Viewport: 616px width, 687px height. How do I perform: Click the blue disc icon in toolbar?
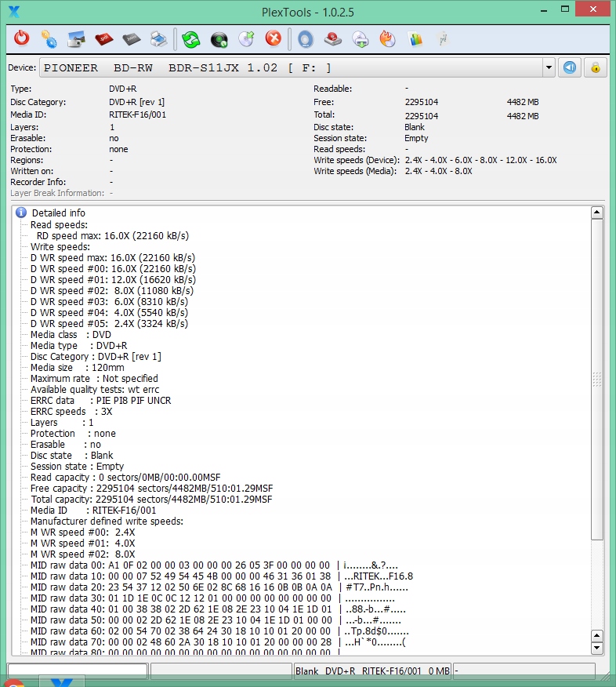[x=305, y=38]
